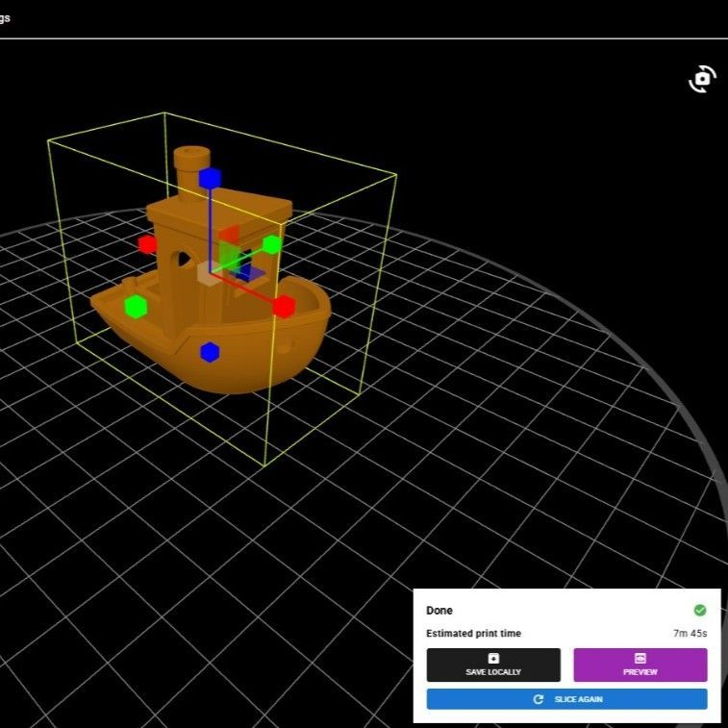Click the white gizmo center cube
Viewport: 728px width, 728px height.
coord(209,273)
